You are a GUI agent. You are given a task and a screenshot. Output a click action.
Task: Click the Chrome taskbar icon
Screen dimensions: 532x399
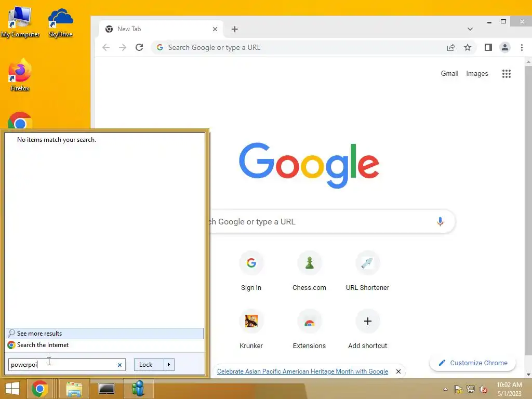[39, 389]
